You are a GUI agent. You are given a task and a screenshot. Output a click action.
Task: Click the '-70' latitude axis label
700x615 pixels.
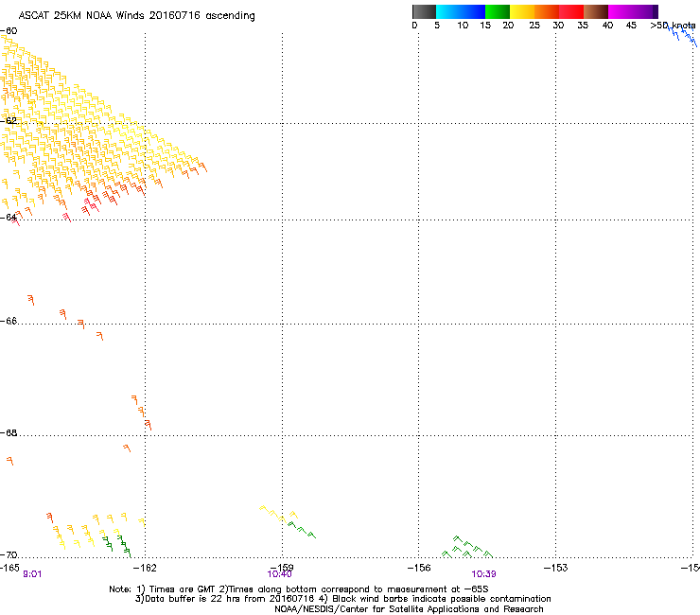pyautogui.click(x=9, y=554)
